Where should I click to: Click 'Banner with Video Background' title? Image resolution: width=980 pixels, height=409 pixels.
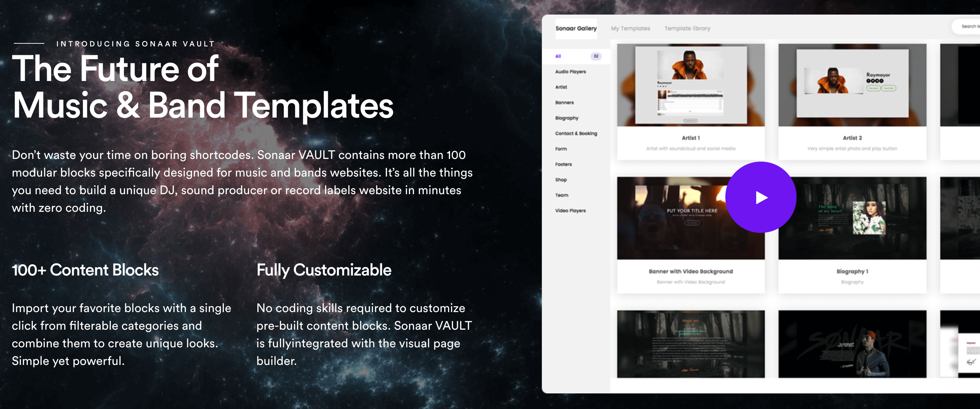[690, 271]
